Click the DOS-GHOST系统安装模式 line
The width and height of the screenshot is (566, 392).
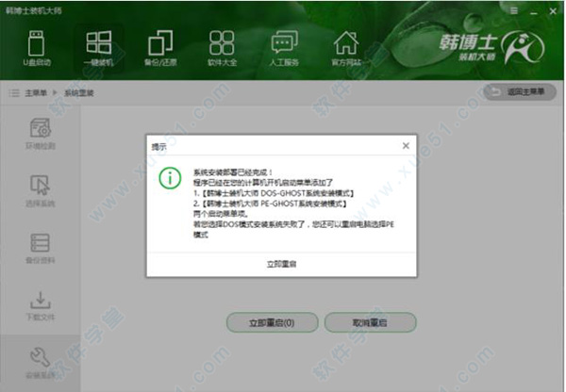coord(274,193)
